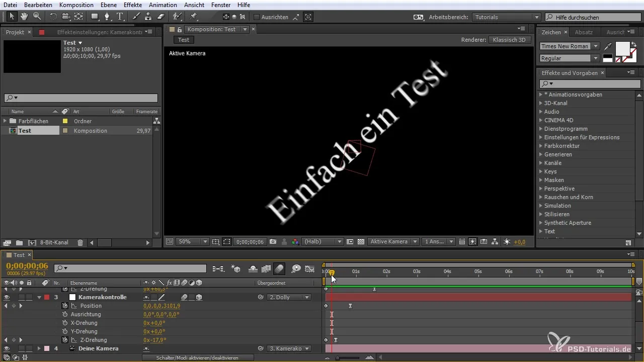644x362 pixels.
Task: Hide the Kamerakontrolle layer with eye icon
Action: coord(7,297)
